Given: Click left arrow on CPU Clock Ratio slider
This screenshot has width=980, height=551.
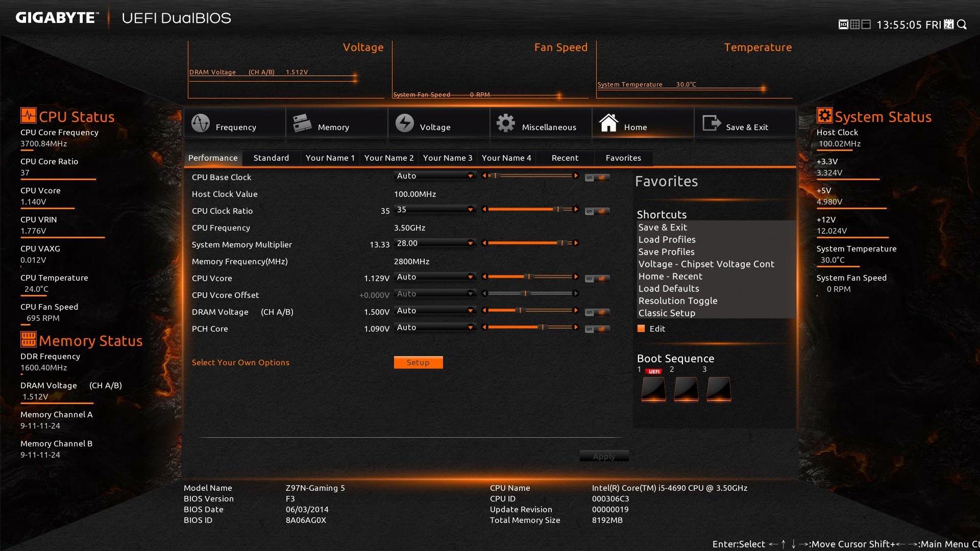Looking at the screenshot, I should pyautogui.click(x=484, y=209).
